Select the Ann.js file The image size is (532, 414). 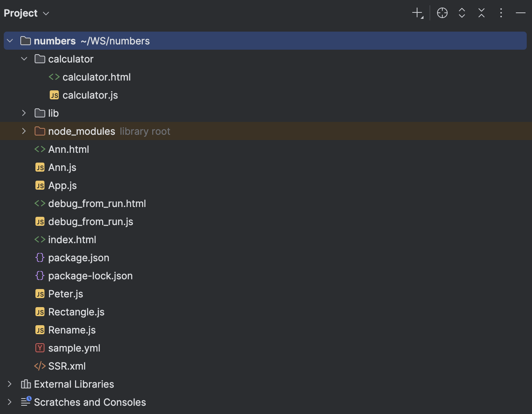click(62, 167)
